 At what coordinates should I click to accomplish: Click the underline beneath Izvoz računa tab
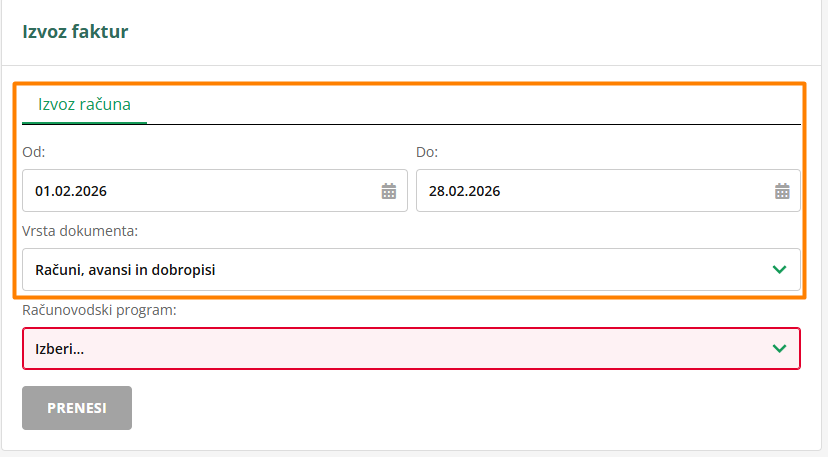coord(85,122)
